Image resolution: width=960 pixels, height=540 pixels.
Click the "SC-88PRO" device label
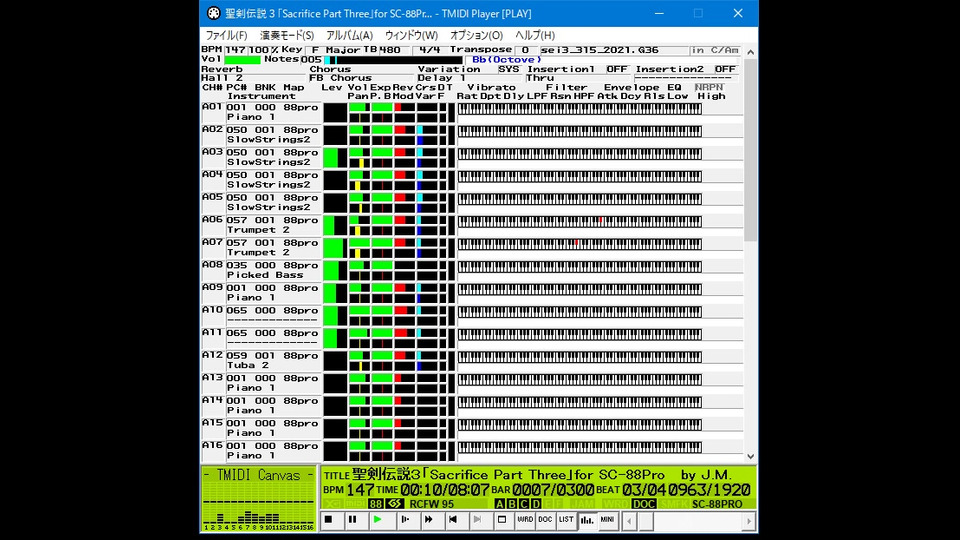(x=717, y=504)
